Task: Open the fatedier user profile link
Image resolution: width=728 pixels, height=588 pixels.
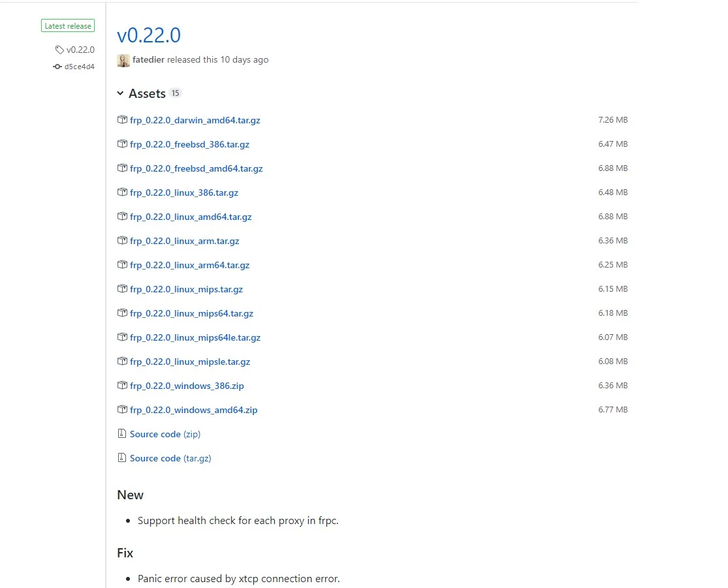Action: click(x=149, y=60)
